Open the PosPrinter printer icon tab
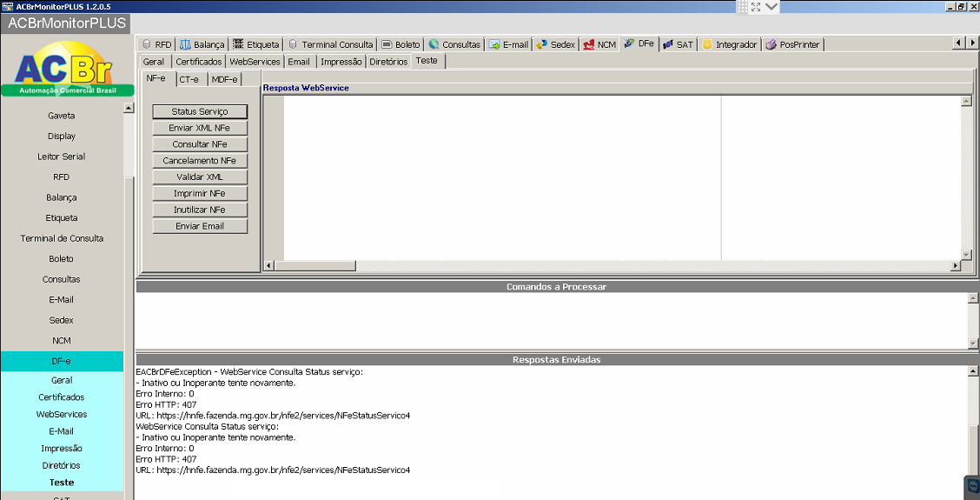980x500 pixels. (792, 44)
